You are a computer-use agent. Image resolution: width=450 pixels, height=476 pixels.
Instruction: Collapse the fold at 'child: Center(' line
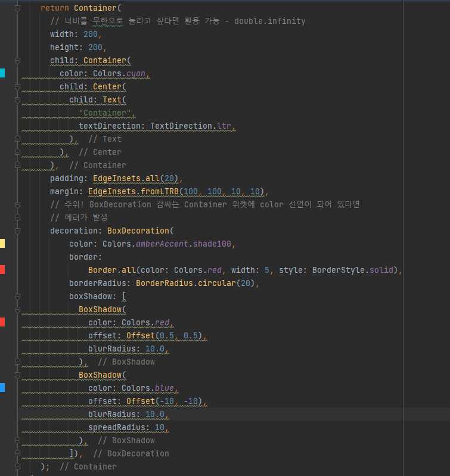pos(18,87)
